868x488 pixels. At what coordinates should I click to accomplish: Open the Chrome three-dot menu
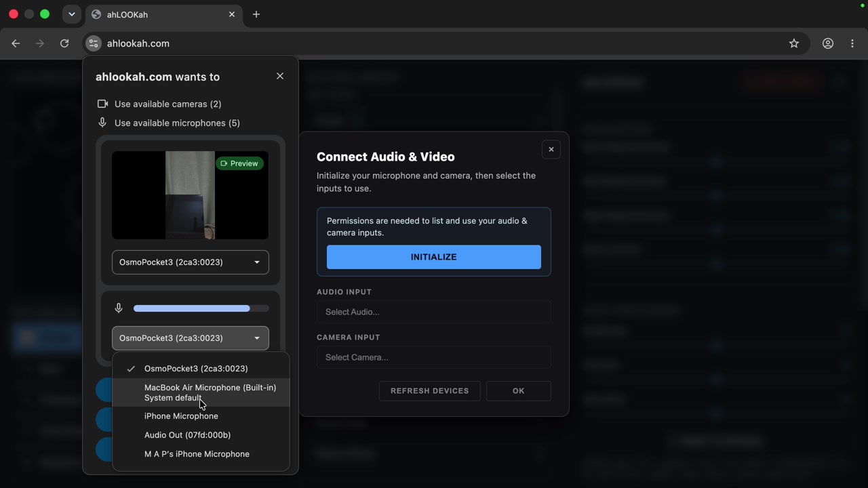tap(852, 43)
